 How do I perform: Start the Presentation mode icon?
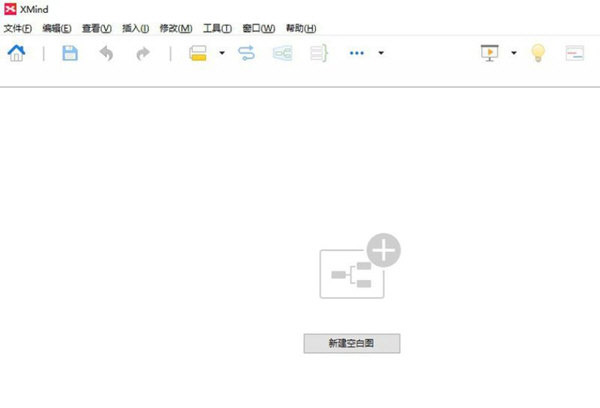pyautogui.click(x=490, y=53)
